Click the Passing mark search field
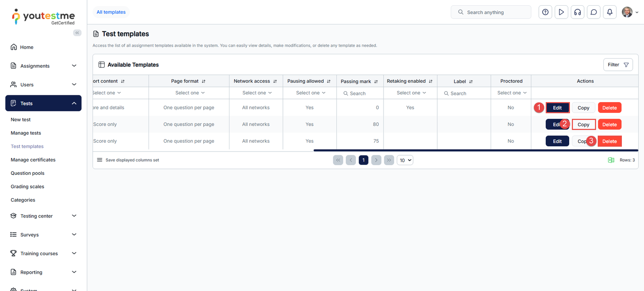This screenshot has width=644, height=291. click(x=360, y=93)
